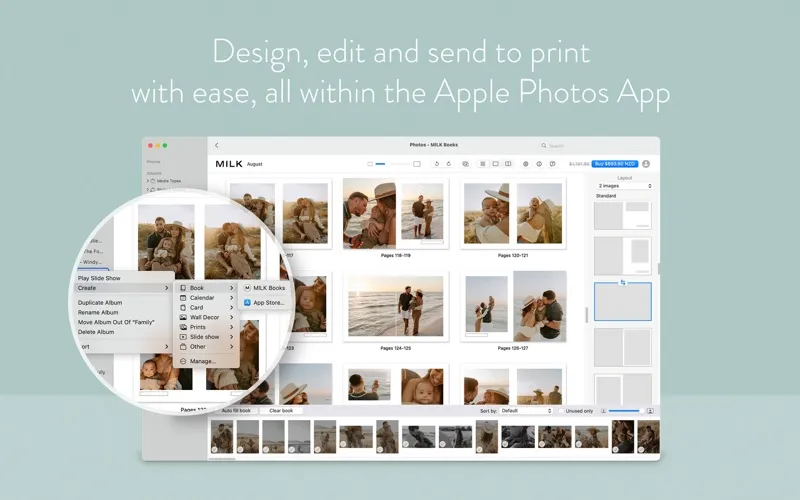Click Auto fill book button

point(236,410)
